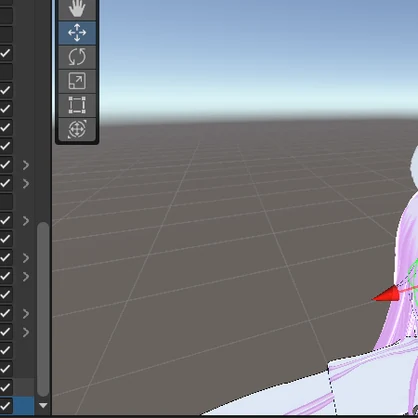Open the bottommost chevron expander
The image size is (418, 418).
click(26, 332)
